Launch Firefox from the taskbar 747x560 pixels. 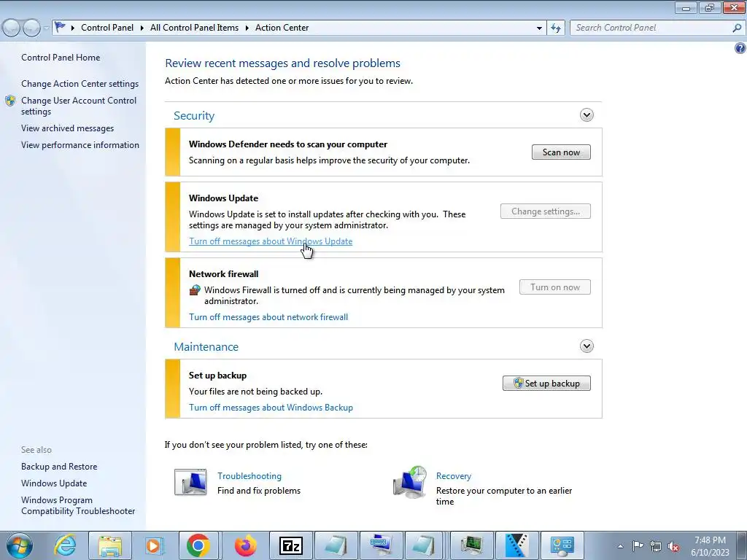tap(245, 545)
